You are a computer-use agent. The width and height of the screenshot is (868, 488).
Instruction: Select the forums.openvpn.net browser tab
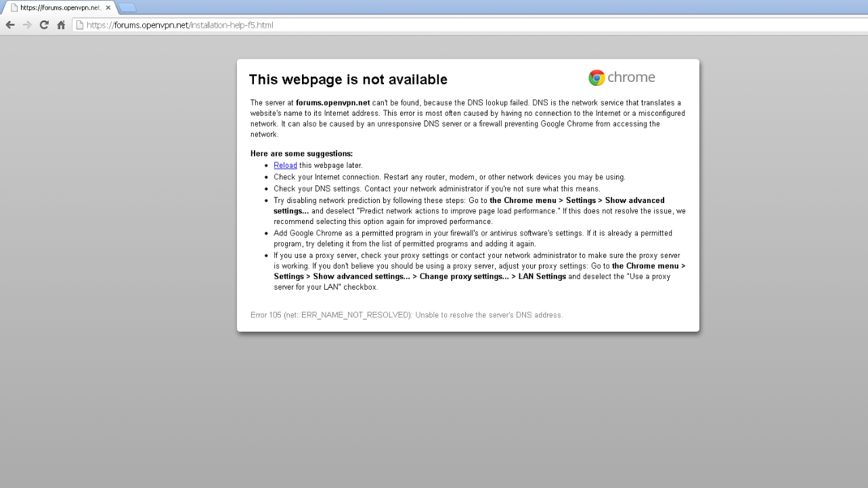[60, 7]
